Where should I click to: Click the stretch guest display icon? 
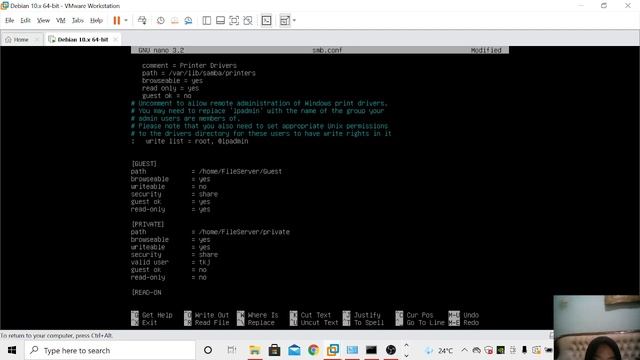tap(285, 20)
